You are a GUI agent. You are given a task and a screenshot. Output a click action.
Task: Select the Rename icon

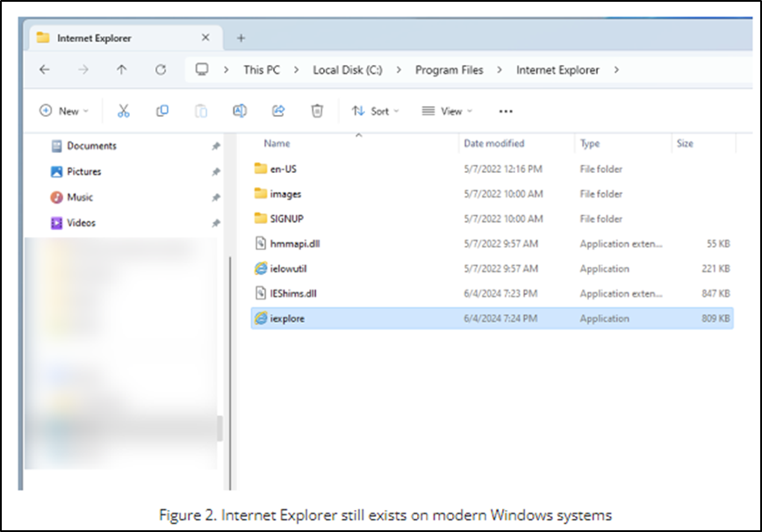tap(239, 111)
